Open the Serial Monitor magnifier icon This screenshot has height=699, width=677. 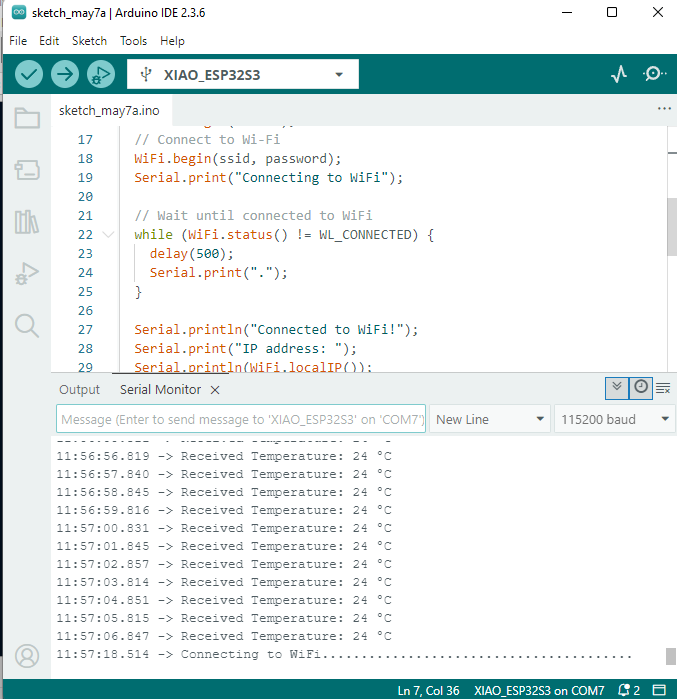(654, 74)
